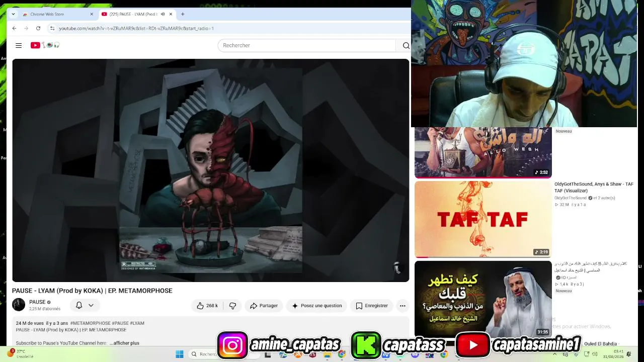Close the Chrome Web Store tab

click(x=92, y=14)
